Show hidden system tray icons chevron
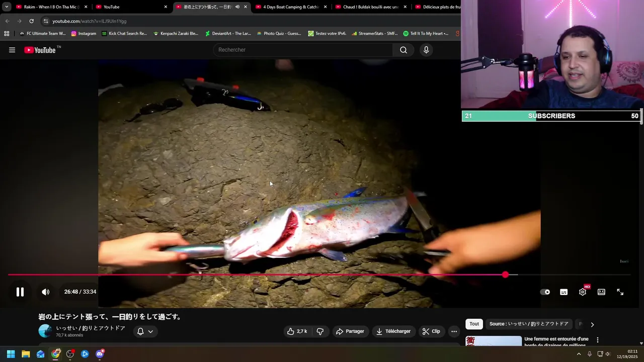Screen dimensions: 644x362 579,354
